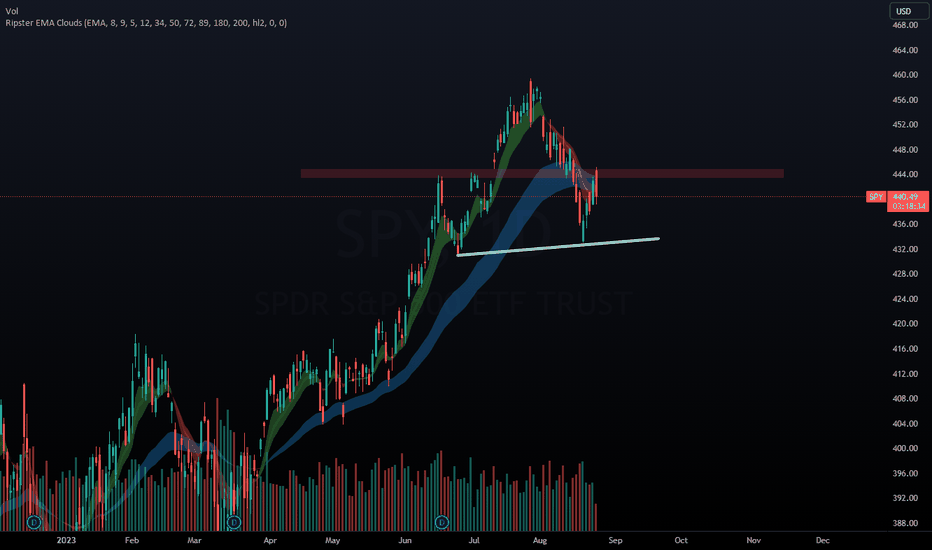The image size is (932, 550).
Task: Select the white support trend line
Action: point(558,247)
